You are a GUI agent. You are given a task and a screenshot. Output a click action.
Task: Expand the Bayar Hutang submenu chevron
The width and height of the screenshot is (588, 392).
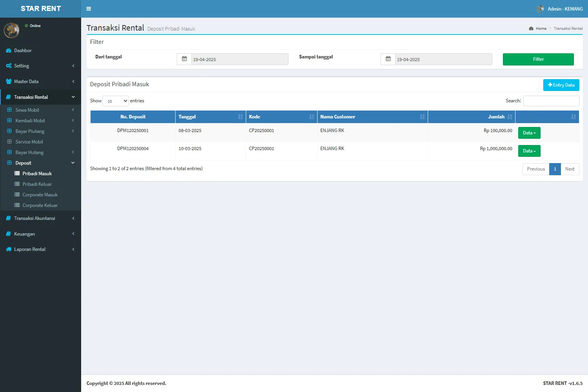[73, 152]
